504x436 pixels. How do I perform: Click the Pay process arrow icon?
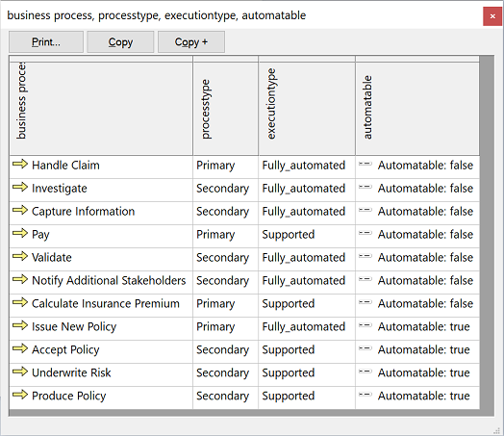[20, 234]
